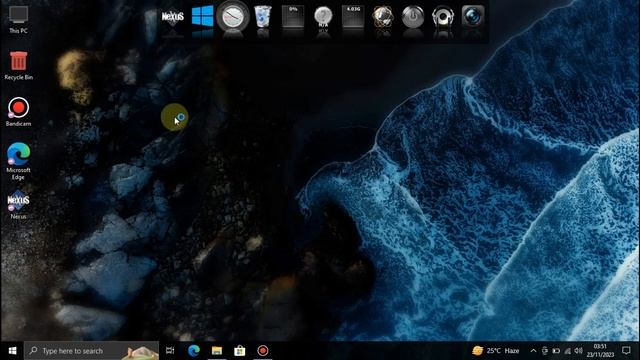Image resolution: width=640 pixels, height=360 pixels.
Task: Open the recycle bin in the Nexus dock
Action: tap(262, 16)
